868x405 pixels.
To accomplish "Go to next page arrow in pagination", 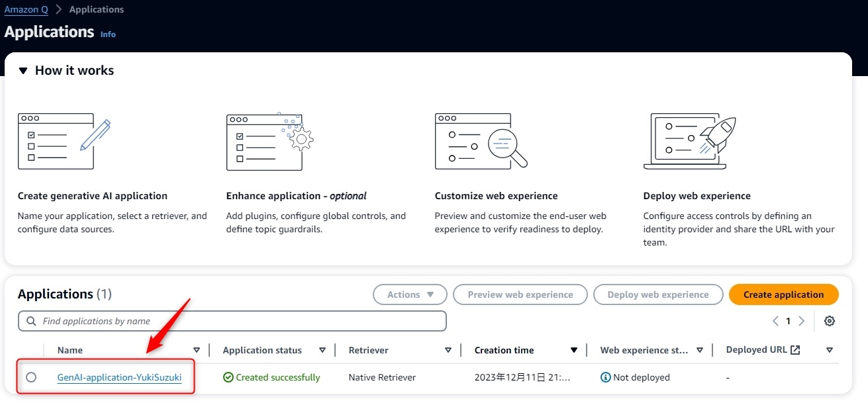I will (801, 321).
